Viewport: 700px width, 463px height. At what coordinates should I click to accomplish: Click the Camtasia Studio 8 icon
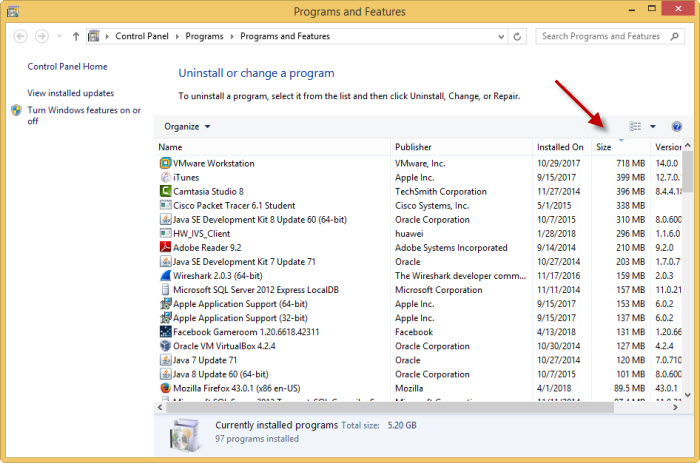click(x=165, y=191)
